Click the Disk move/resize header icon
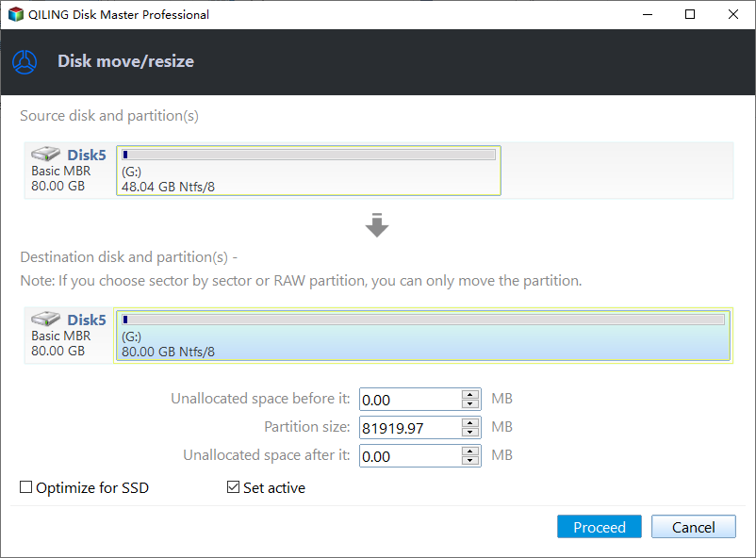The width and height of the screenshot is (756, 558). point(25,62)
